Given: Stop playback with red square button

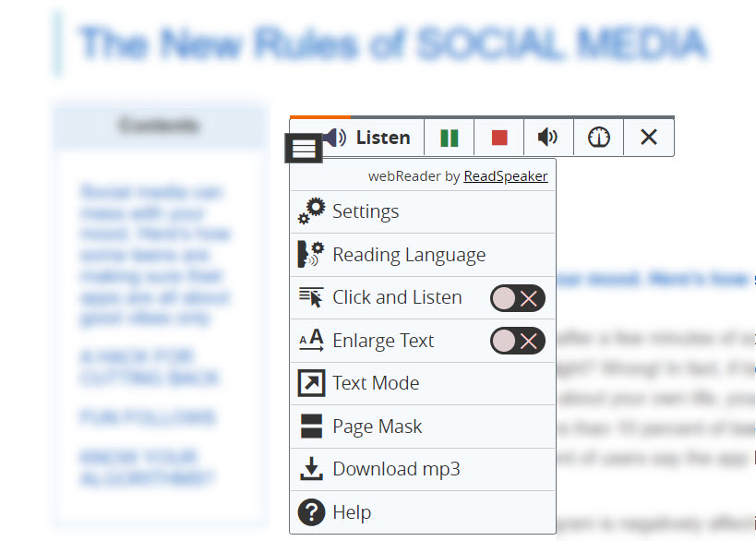Looking at the screenshot, I should pos(499,138).
